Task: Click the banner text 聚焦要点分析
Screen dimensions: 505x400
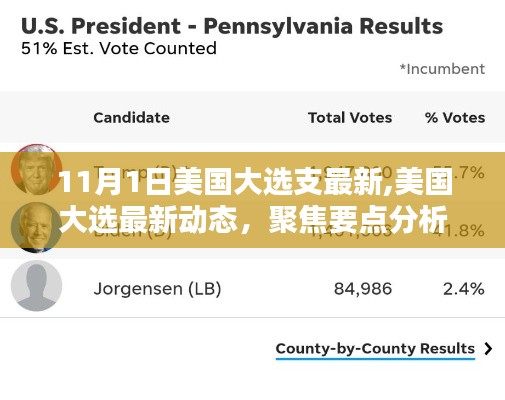Action: [x=358, y=219]
